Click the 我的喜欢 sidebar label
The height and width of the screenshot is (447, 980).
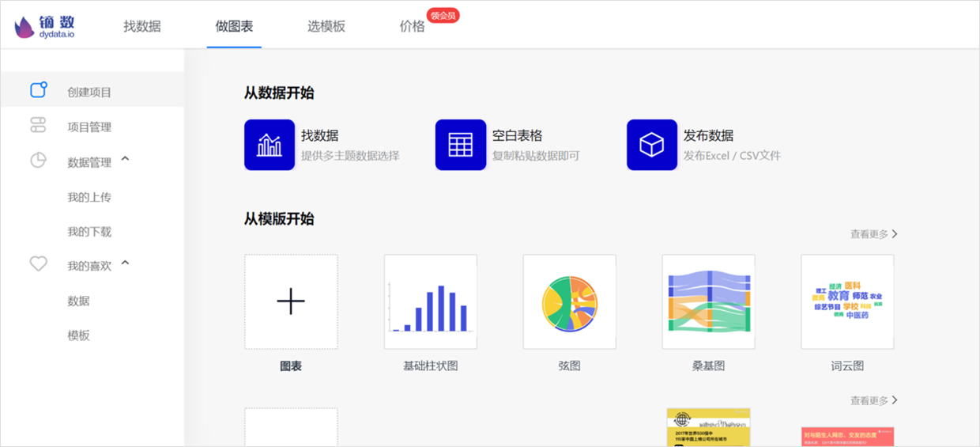pyautogui.click(x=89, y=266)
